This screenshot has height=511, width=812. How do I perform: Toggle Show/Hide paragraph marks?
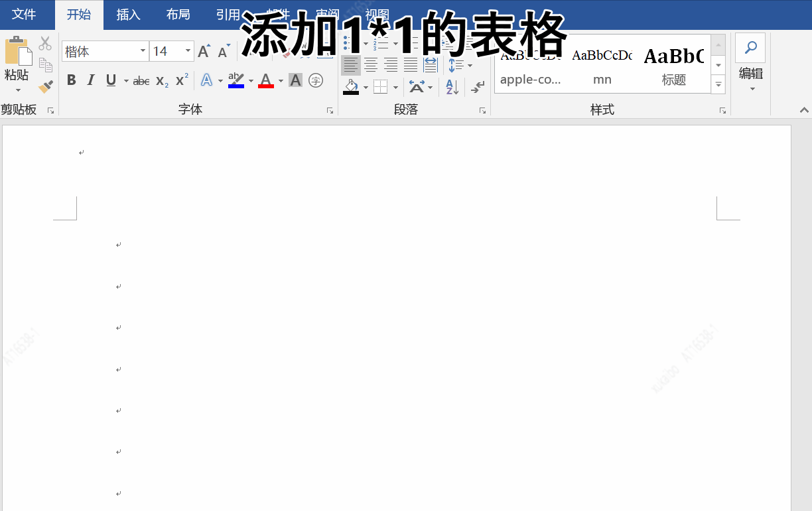478,87
